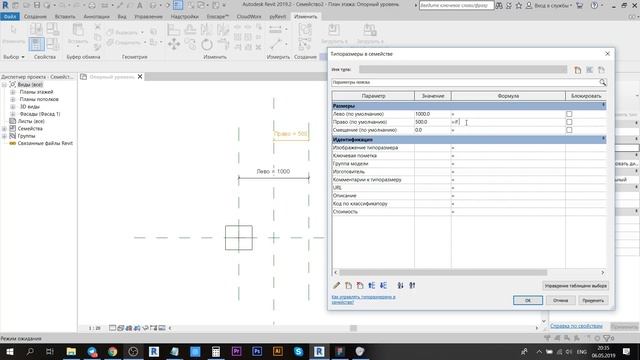Toggle Lock checkbox for Смещение parameter
Image resolution: width=640 pixels, height=360 pixels.
569,130
